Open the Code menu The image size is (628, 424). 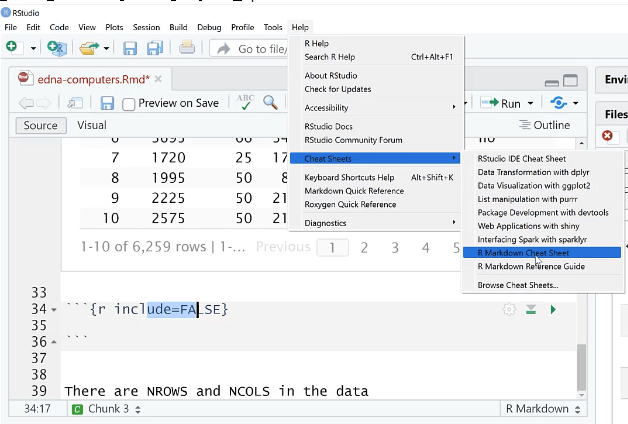[59, 27]
